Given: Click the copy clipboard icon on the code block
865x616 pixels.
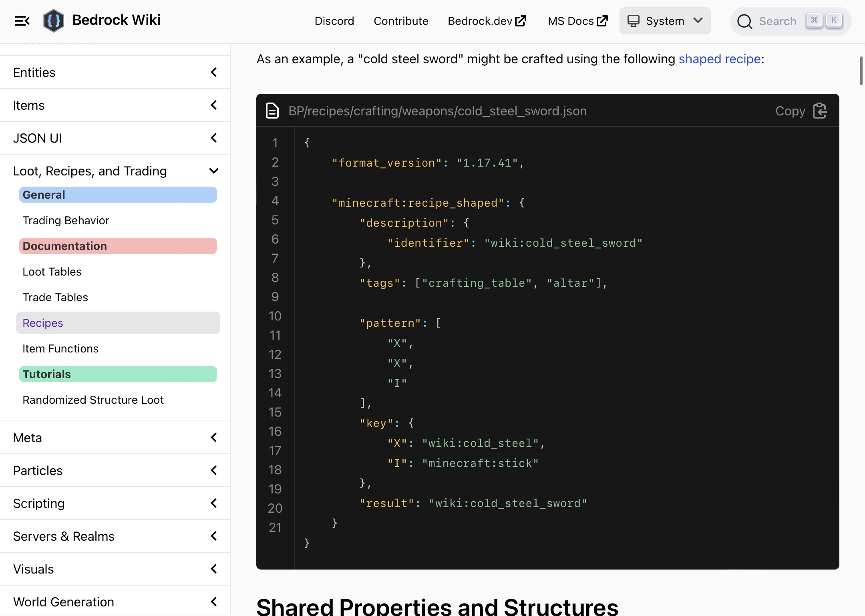Looking at the screenshot, I should (x=820, y=111).
